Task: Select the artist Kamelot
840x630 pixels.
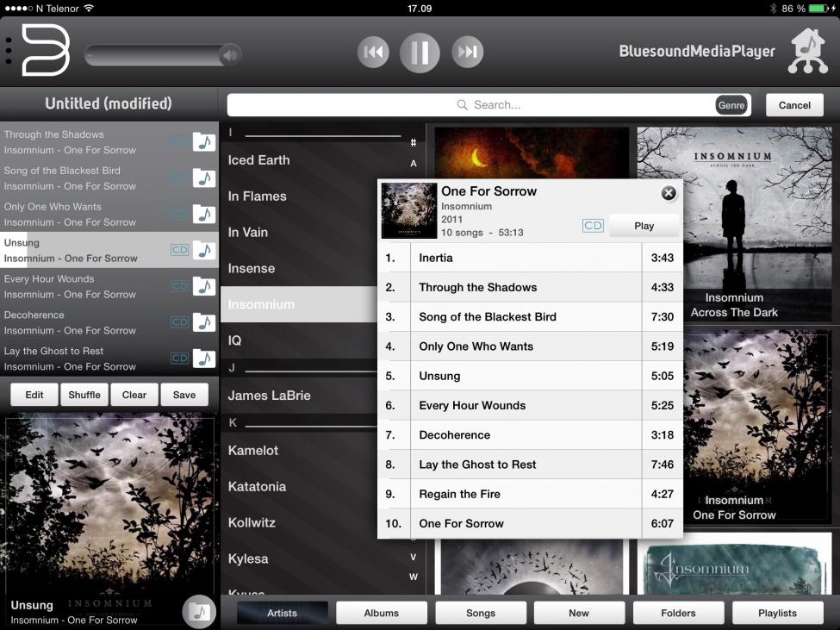Action: pos(299,451)
